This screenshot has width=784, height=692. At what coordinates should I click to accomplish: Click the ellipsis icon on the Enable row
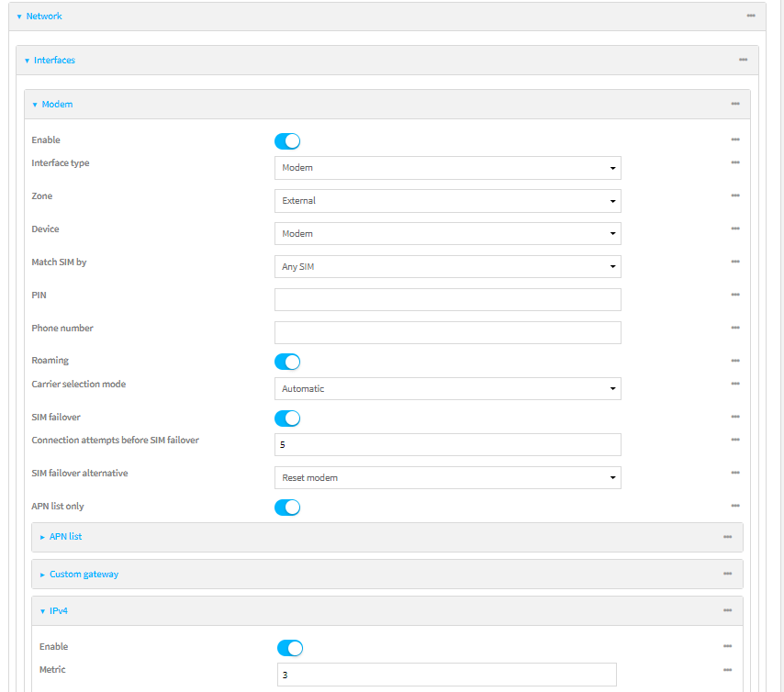(735, 139)
